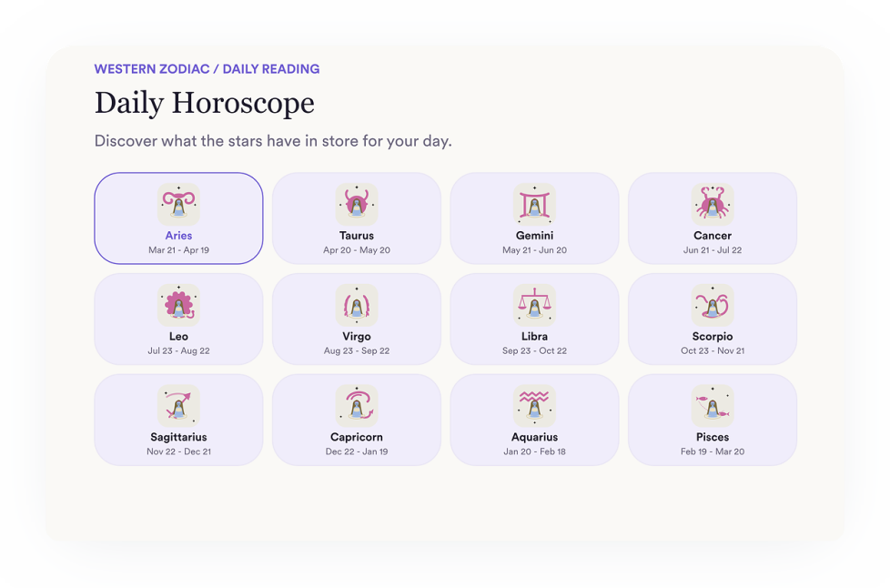The width and height of the screenshot is (890, 588).
Task: Pick the Libra sign label
Action: coord(535,337)
